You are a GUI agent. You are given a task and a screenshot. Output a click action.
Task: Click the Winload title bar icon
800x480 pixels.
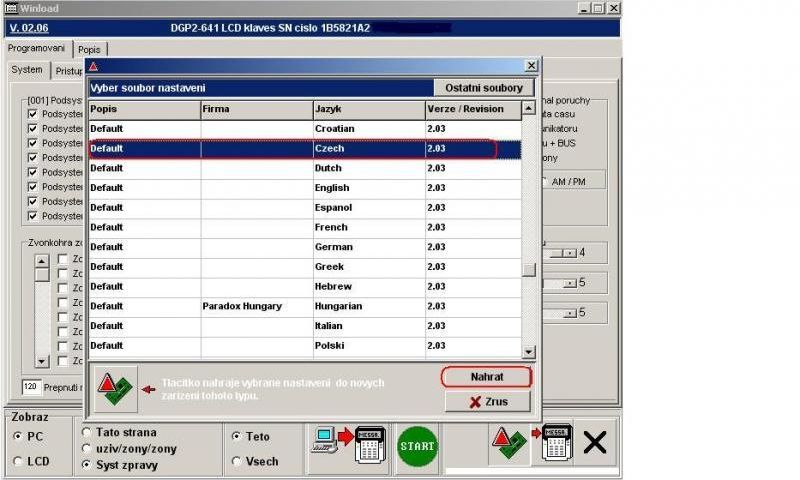pos(11,8)
